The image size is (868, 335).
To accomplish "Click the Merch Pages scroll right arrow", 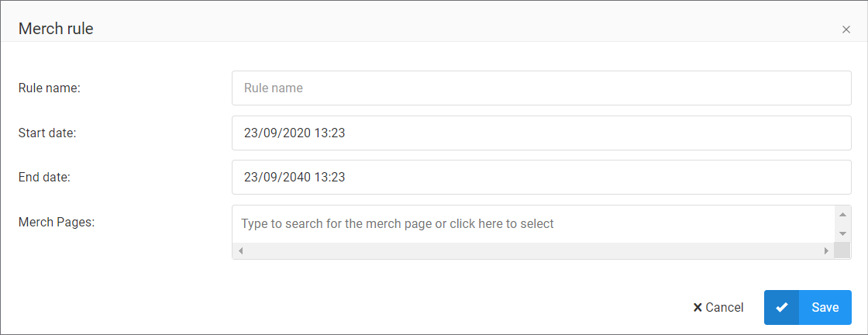I will tap(826, 250).
